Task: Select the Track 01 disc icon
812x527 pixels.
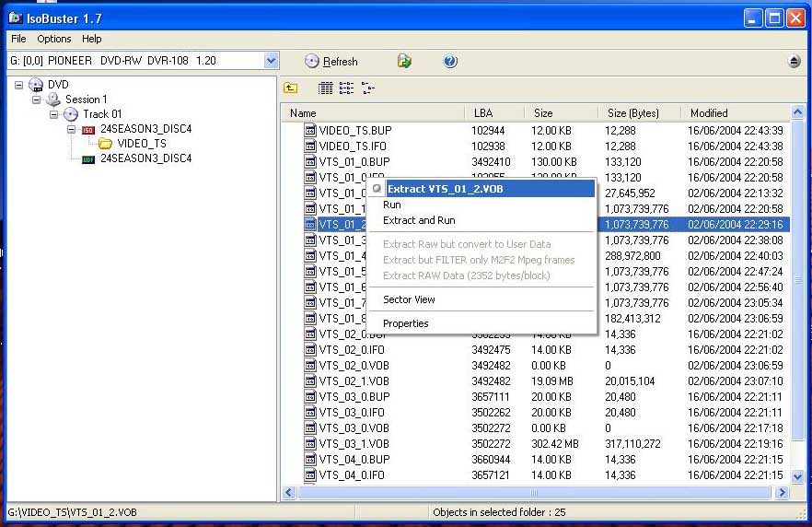Action: [x=71, y=114]
